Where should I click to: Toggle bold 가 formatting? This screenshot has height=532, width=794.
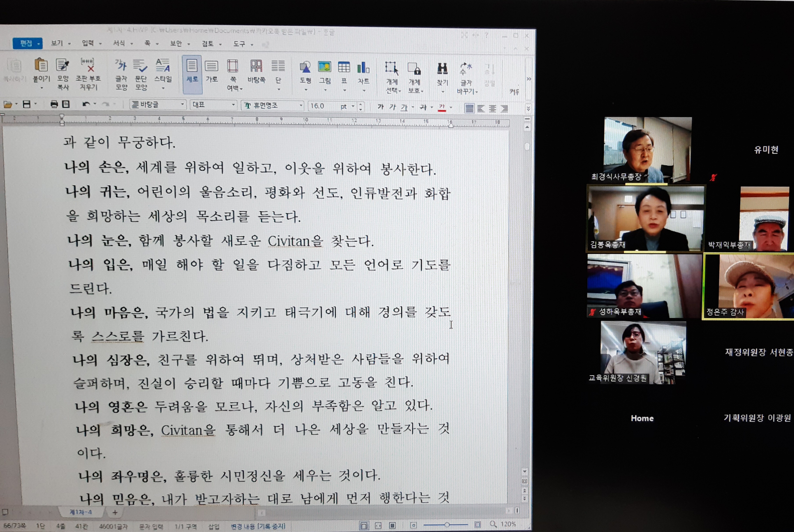tap(381, 107)
